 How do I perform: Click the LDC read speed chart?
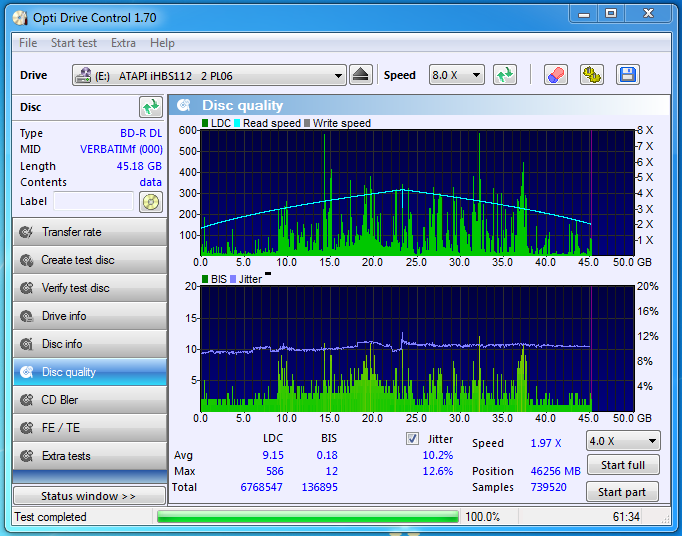pyautogui.click(x=417, y=193)
